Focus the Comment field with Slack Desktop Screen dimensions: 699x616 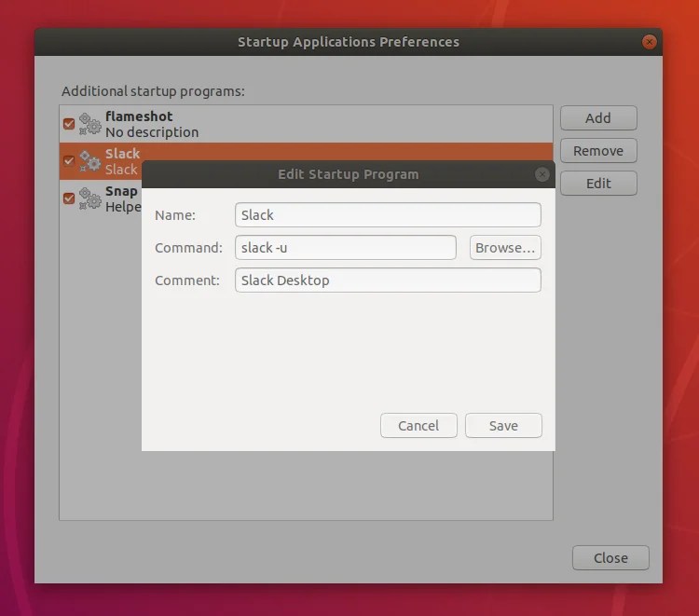[x=388, y=280]
